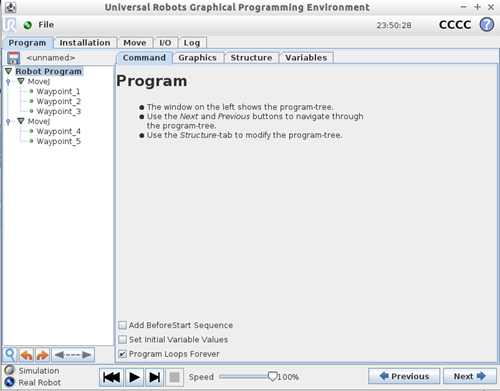Minimize the window
Screen dimensions: 500x391
tap(463, 7)
